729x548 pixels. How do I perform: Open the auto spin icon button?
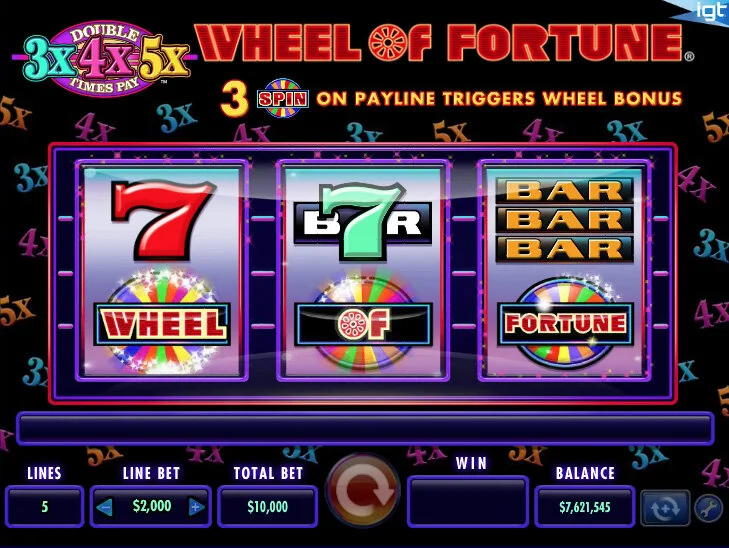pyautogui.click(x=665, y=508)
